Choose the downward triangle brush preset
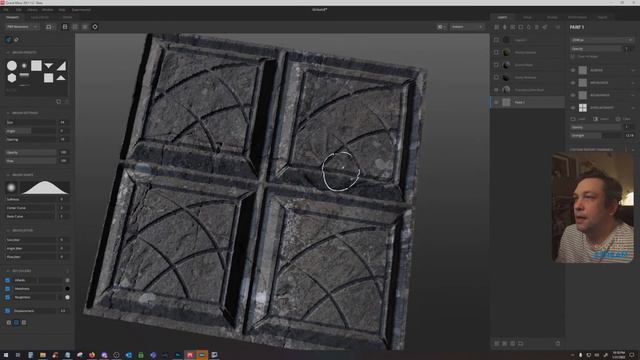 49,66
